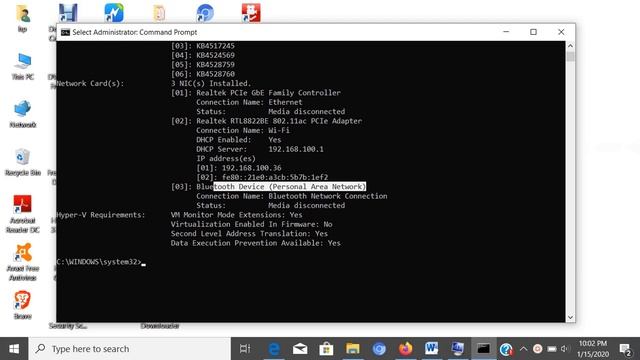The width and height of the screenshot is (640, 360).
Task: Select the pale folder icon on desktop
Action: [159, 13]
